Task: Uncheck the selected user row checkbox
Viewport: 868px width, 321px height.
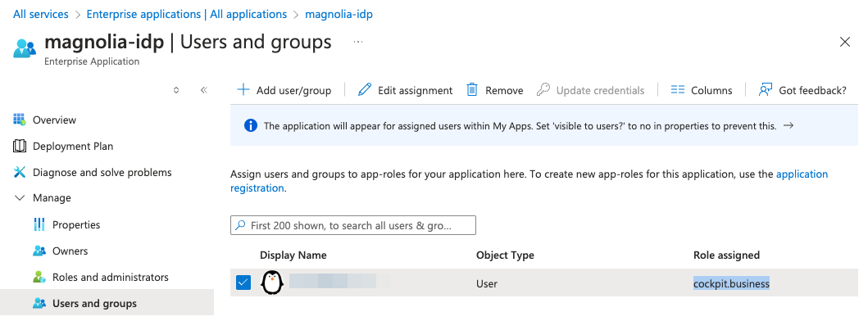Action: point(243,283)
